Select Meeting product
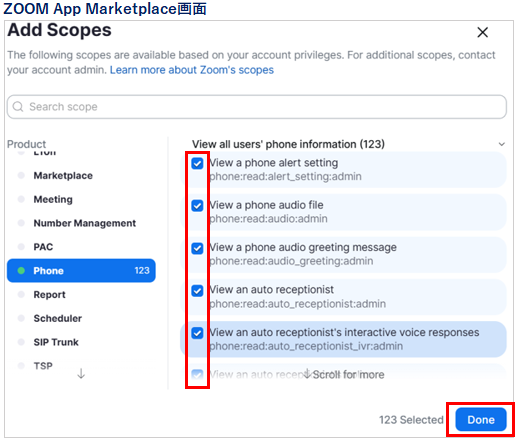 coord(53,199)
